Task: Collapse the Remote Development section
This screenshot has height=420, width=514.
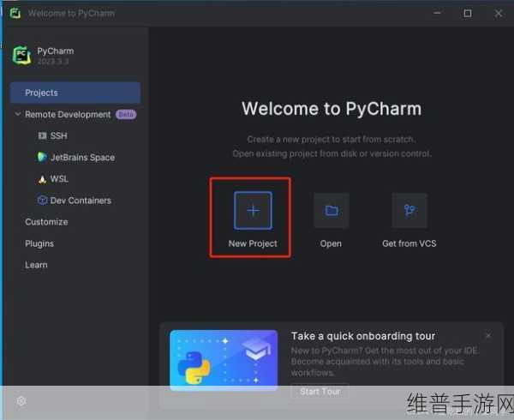Action: coord(18,114)
